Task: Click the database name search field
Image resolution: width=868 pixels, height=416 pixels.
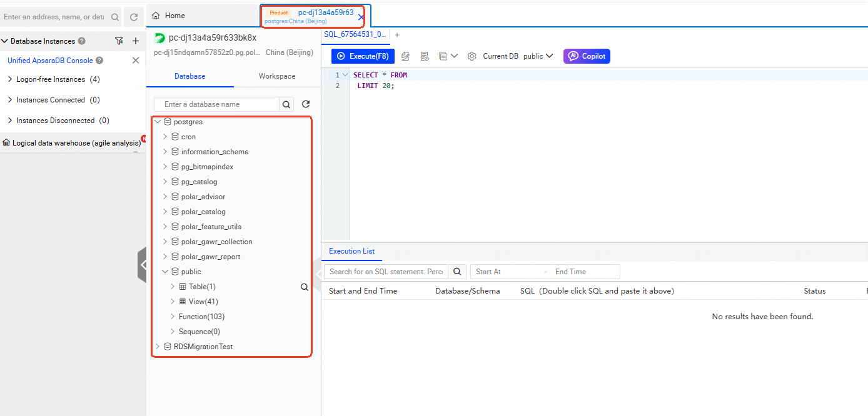Action: 216,104
